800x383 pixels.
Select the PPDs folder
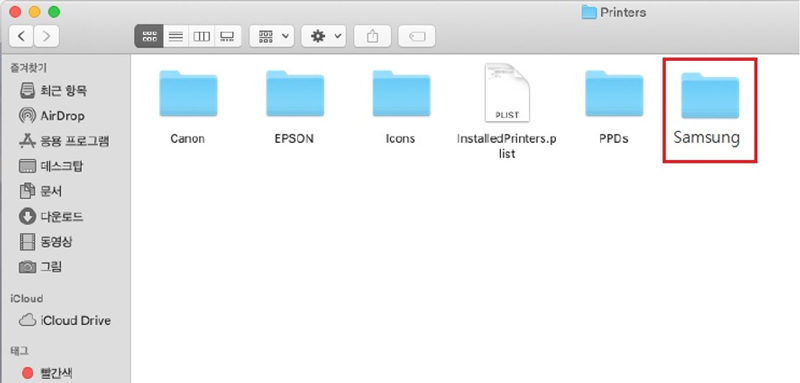click(614, 94)
